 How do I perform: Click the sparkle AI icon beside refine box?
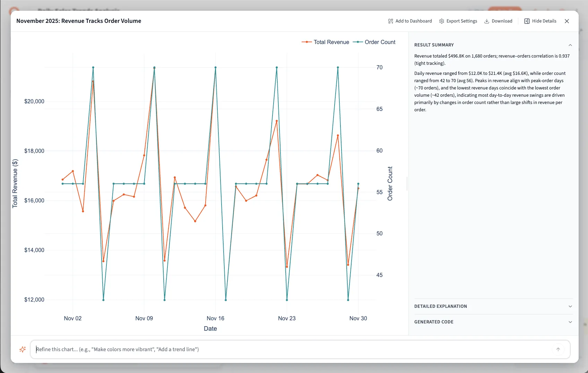click(x=23, y=349)
